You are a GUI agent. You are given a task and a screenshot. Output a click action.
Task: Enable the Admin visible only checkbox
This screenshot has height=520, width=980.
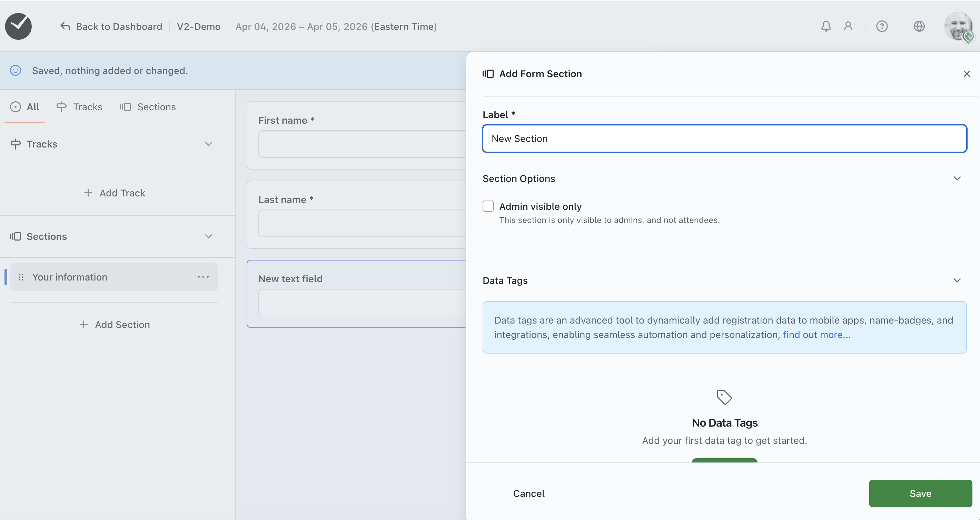[488, 206]
